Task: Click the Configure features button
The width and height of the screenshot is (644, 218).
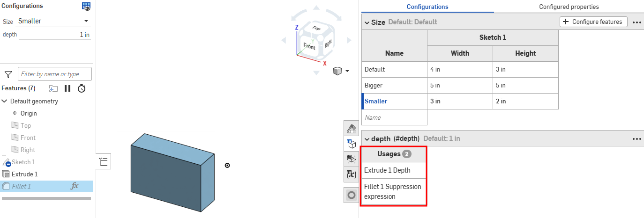Action: tap(593, 22)
